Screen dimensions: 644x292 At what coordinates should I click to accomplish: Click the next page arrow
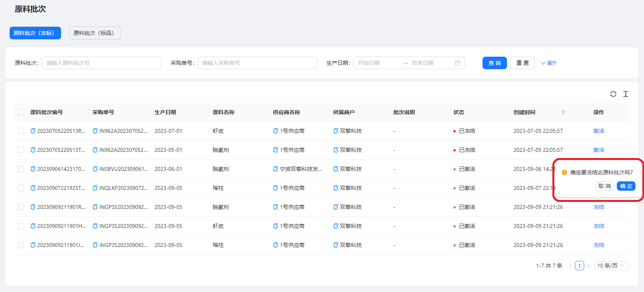point(589,266)
